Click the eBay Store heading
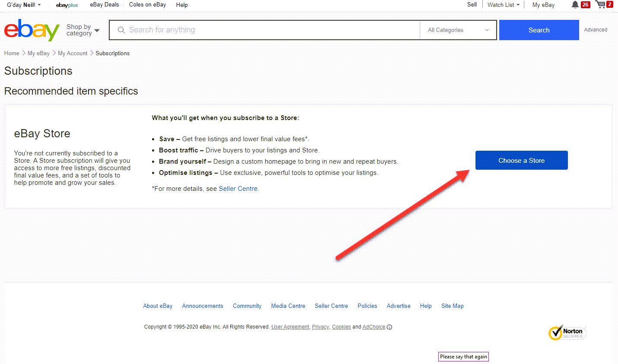Image resolution: width=618 pixels, height=364 pixels. click(42, 133)
